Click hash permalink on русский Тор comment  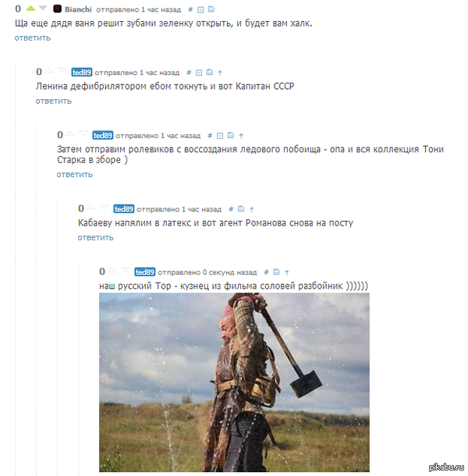[x=266, y=272]
